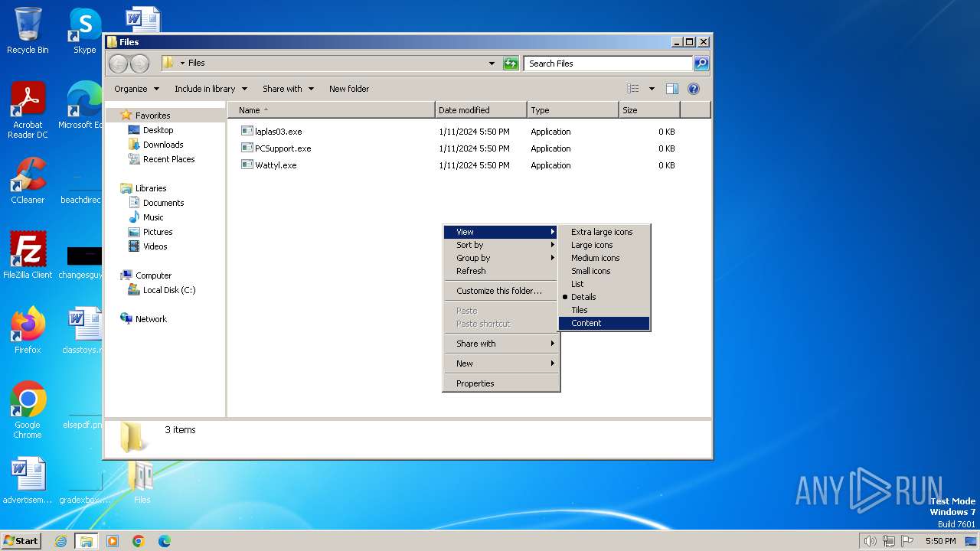Image resolution: width=980 pixels, height=551 pixels.
Task: Click Windows Media Player taskbar icon
Action: 113,541
